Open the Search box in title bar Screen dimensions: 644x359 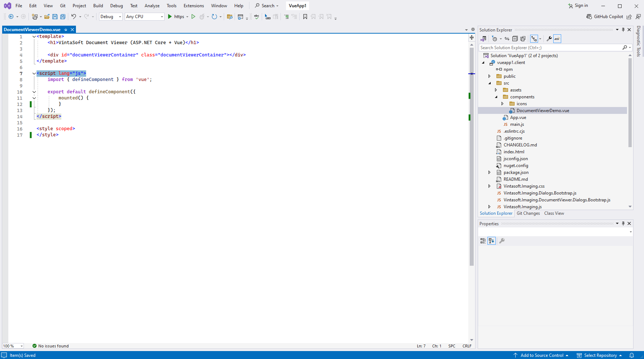tap(266, 6)
